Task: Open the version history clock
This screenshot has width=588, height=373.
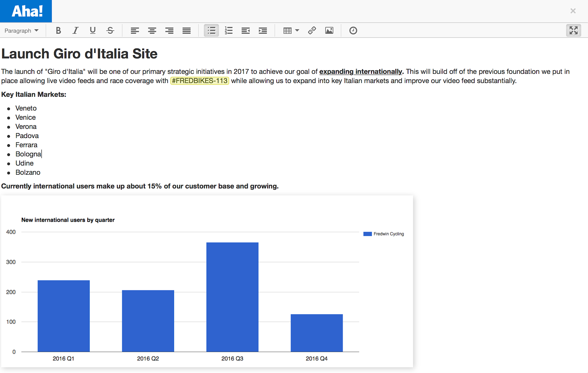Action: pyautogui.click(x=353, y=31)
